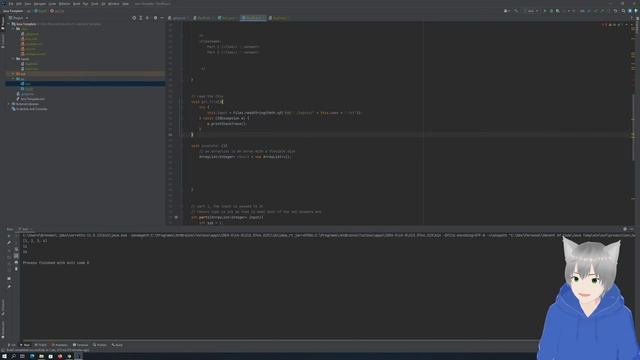Toggle scroll to end in Run console
This screenshot has height=360, width=640.
point(16,256)
